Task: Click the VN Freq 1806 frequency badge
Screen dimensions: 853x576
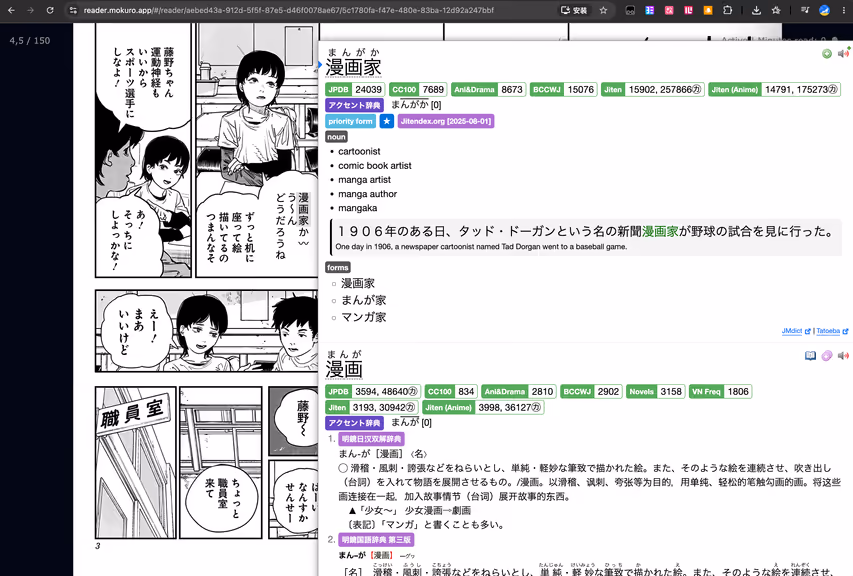Action: pyautogui.click(x=720, y=392)
